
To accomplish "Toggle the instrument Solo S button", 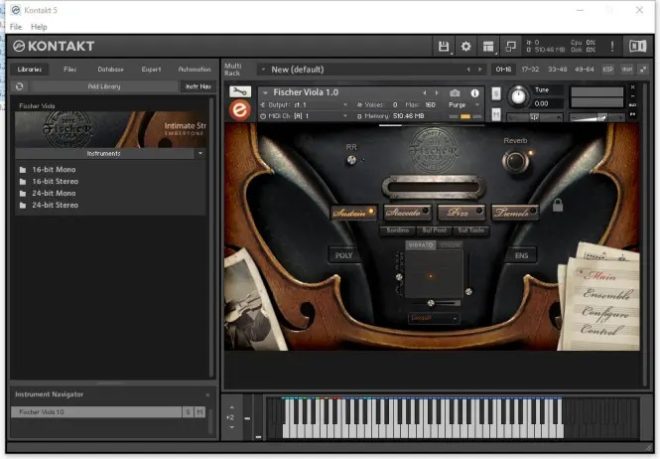I will click(x=496, y=93).
